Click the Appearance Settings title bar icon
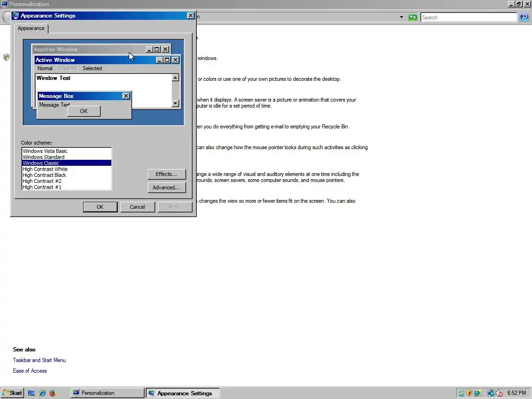This screenshot has height=399, width=532. click(x=16, y=16)
